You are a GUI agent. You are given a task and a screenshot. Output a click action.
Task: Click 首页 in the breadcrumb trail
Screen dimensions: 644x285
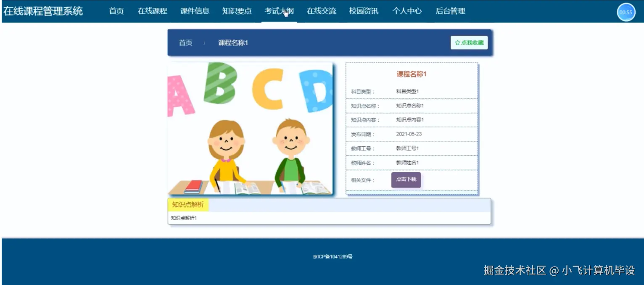tap(185, 42)
